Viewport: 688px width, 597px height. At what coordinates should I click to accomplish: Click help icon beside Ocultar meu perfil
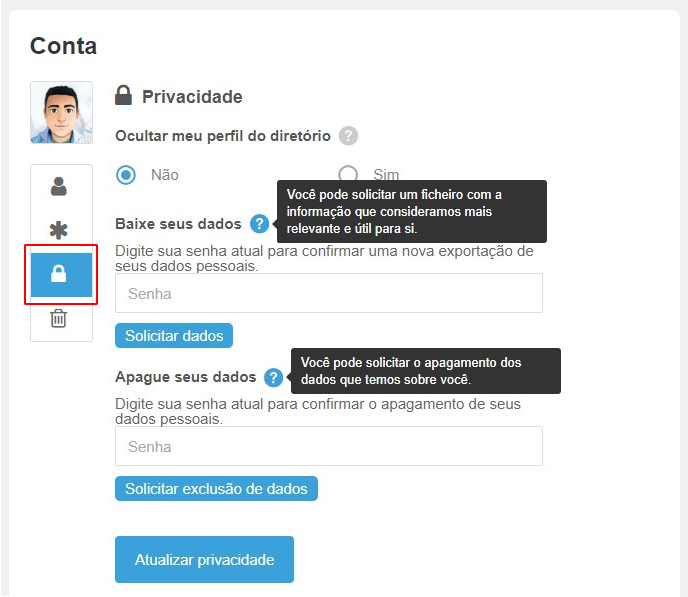[x=348, y=136]
